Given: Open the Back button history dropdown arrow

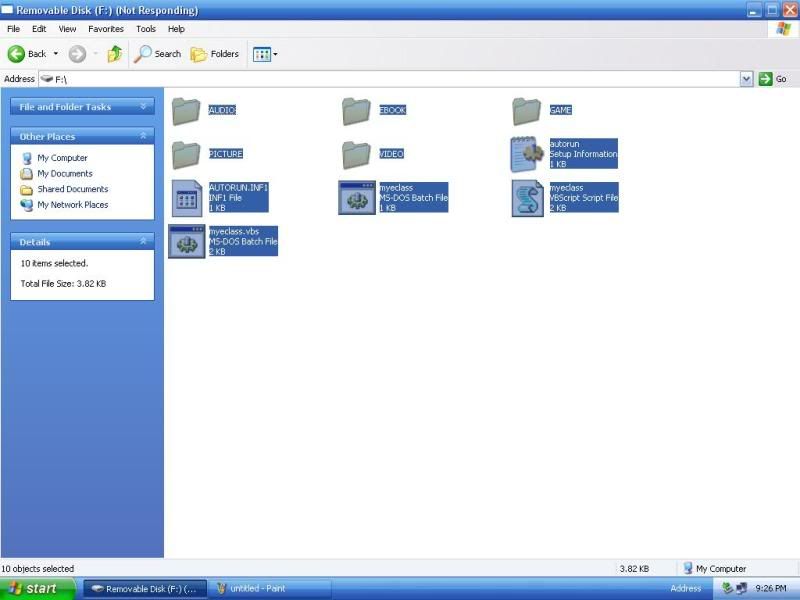Looking at the screenshot, I should 56,54.
